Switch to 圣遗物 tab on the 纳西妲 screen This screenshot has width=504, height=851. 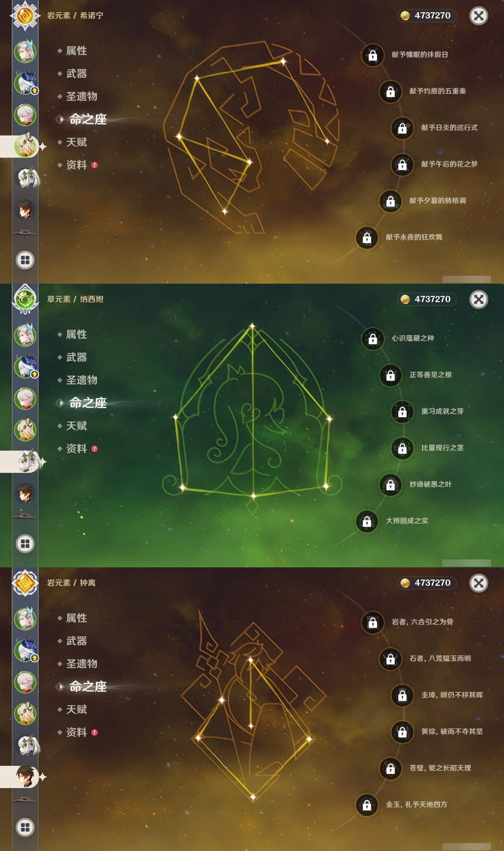point(81,380)
